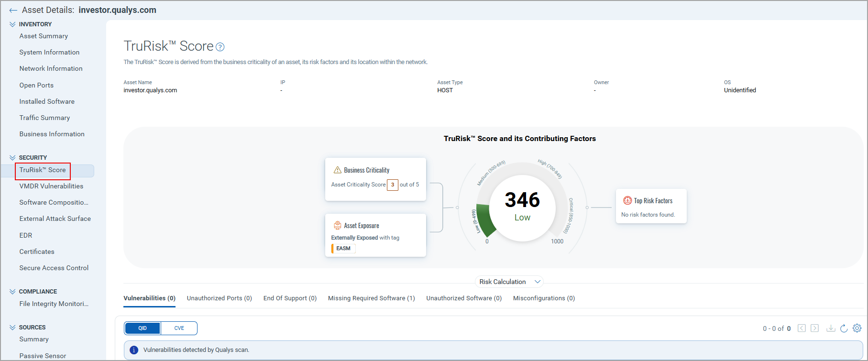Open Software Composition in the sidebar
The width and height of the screenshot is (868, 361).
point(54,202)
